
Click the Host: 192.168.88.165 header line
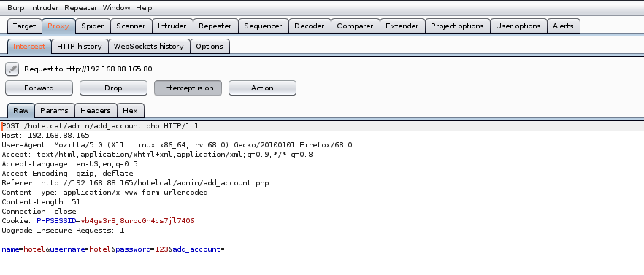coord(45,136)
